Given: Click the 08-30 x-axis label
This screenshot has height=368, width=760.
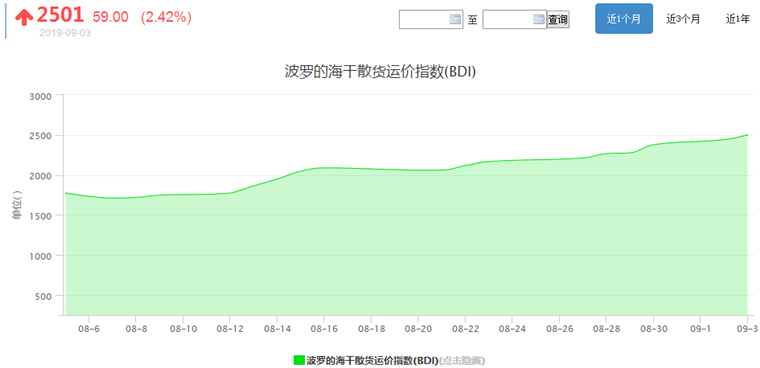Looking at the screenshot, I should [x=653, y=329].
